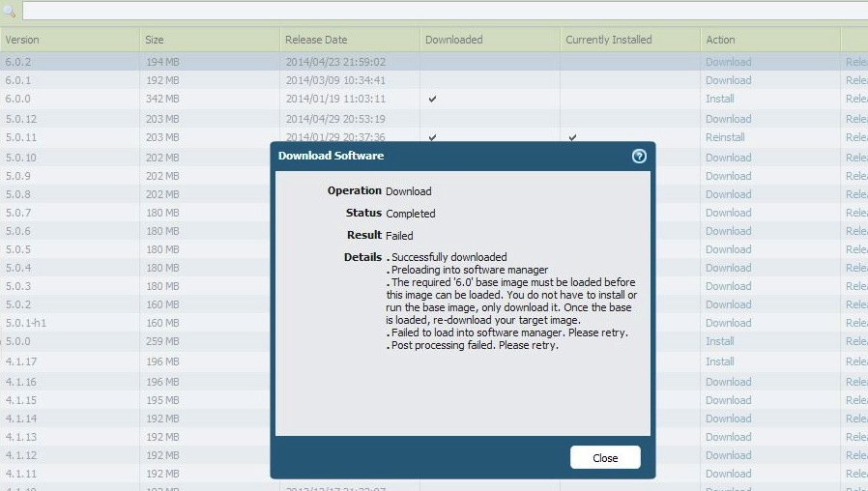Image resolution: width=868 pixels, height=491 pixels.
Task: Click release date 2014/01/19 11:03:11
Action: [x=335, y=99]
